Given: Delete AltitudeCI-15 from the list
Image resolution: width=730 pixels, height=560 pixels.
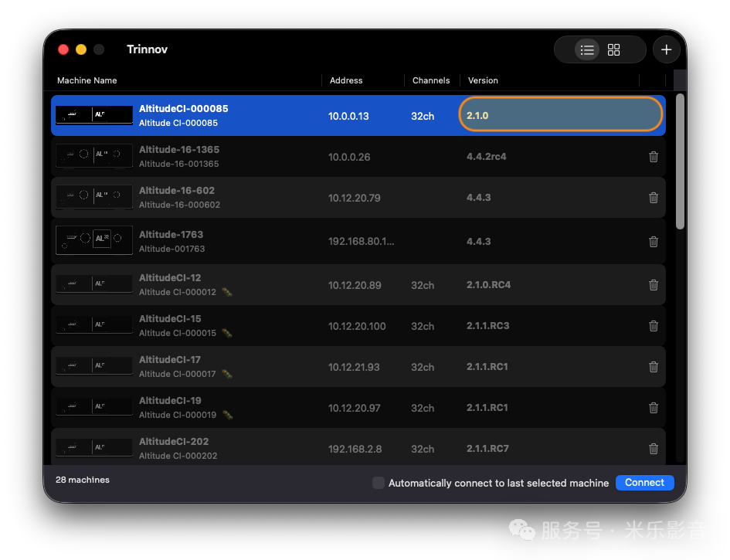Looking at the screenshot, I should pos(654,326).
